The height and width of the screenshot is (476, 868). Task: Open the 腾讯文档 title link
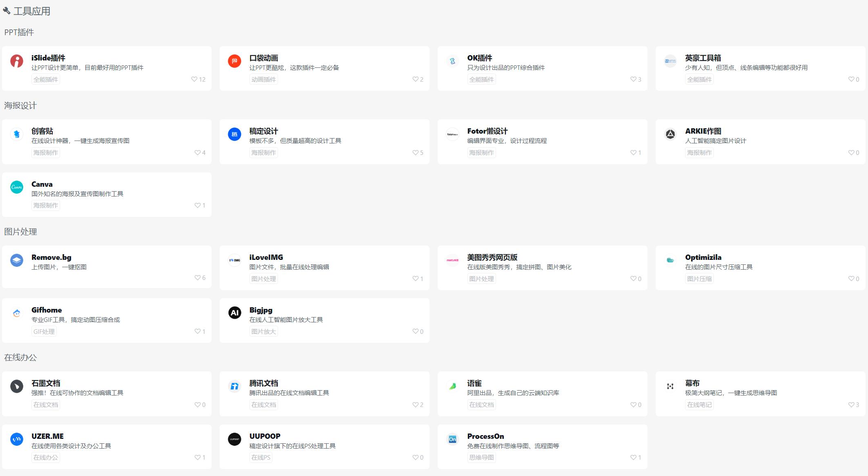point(264,383)
